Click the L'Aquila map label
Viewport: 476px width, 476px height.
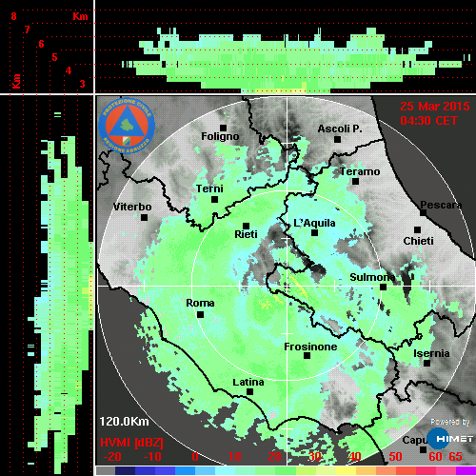coord(314,223)
